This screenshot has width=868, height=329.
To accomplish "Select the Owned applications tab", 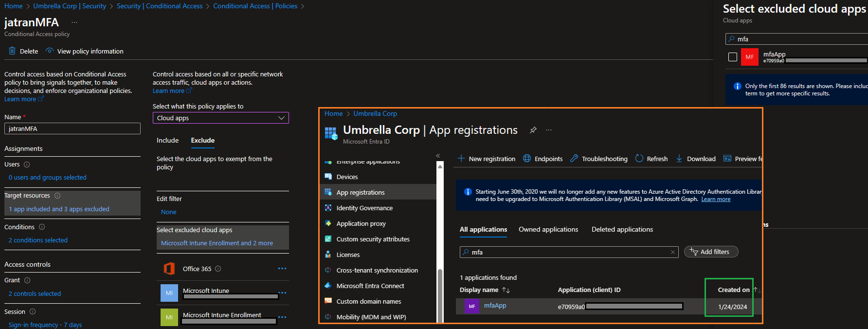I will [548, 229].
